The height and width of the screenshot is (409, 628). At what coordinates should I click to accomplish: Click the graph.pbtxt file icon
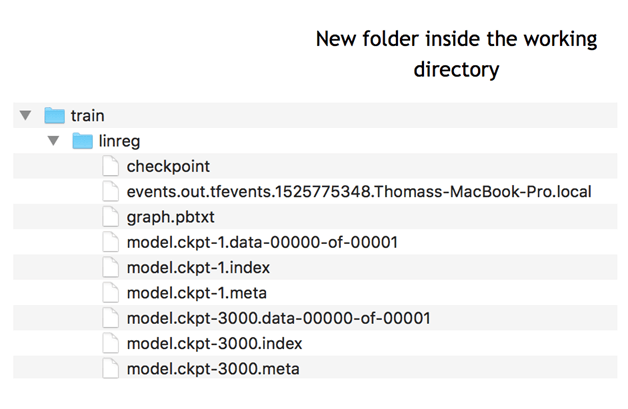(112, 217)
